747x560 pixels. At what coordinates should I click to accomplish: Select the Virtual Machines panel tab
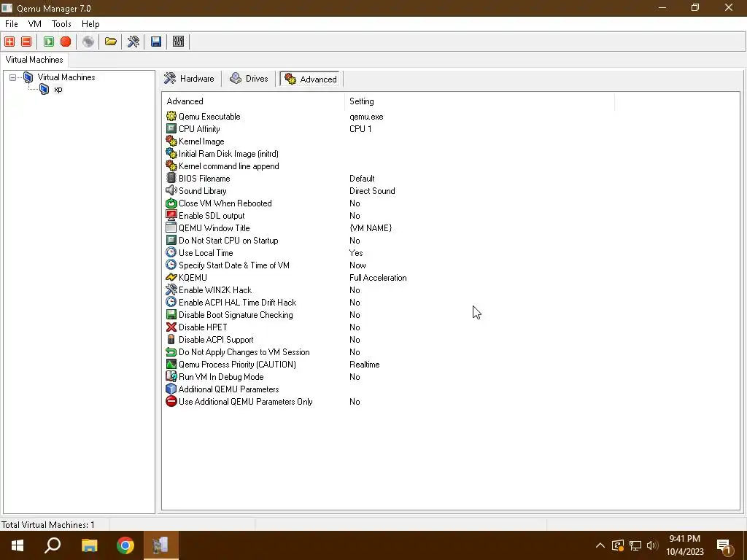coord(34,60)
